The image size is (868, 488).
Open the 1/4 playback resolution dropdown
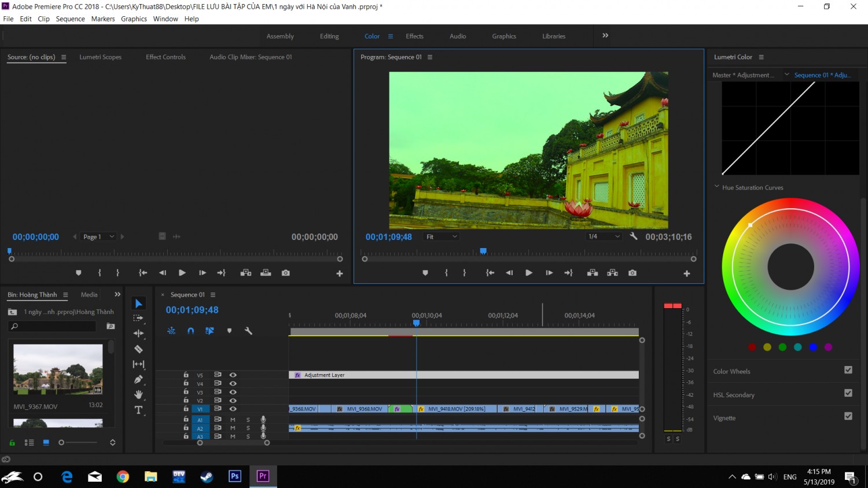point(604,236)
